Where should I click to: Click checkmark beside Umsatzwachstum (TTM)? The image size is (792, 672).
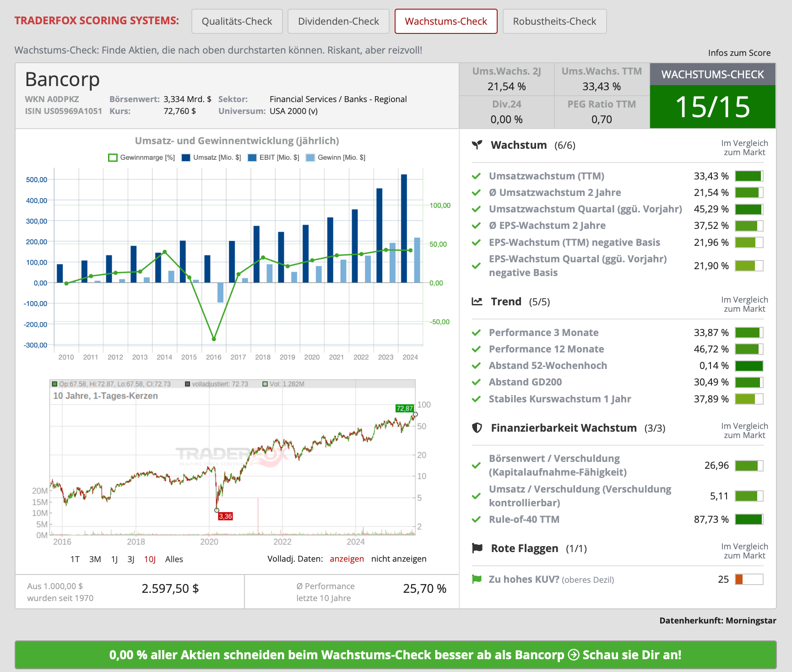tap(476, 176)
